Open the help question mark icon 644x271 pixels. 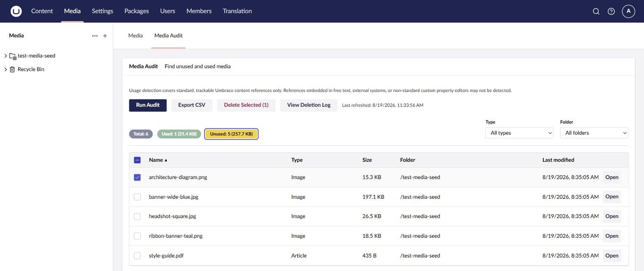pos(611,11)
